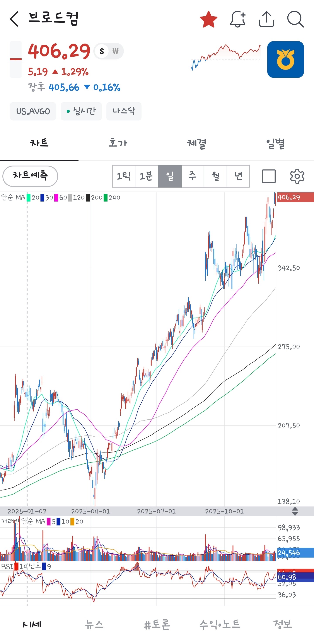The image size is (314, 644).
Task: Select the 년 yearly chart interval
Action: pos(238,176)
